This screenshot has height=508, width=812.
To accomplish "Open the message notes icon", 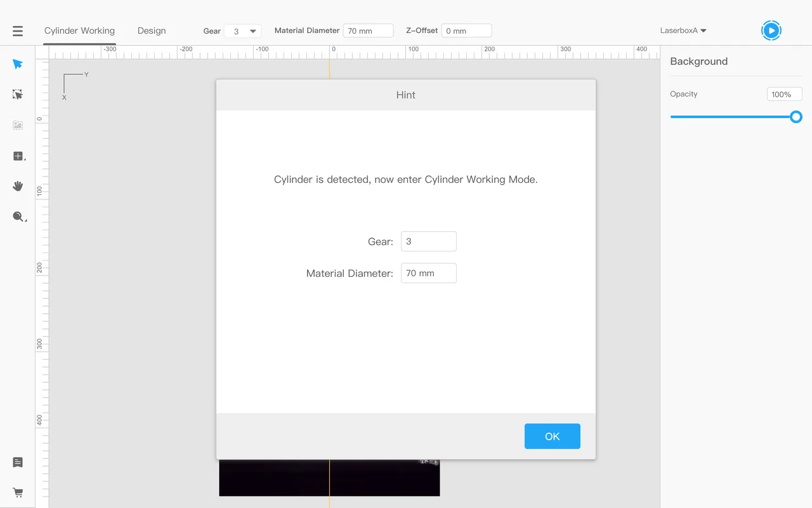I will [x=18, y=462].
